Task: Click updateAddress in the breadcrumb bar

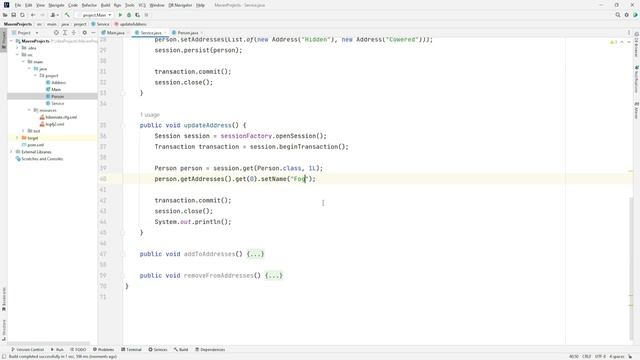Action: click(131, 24)
